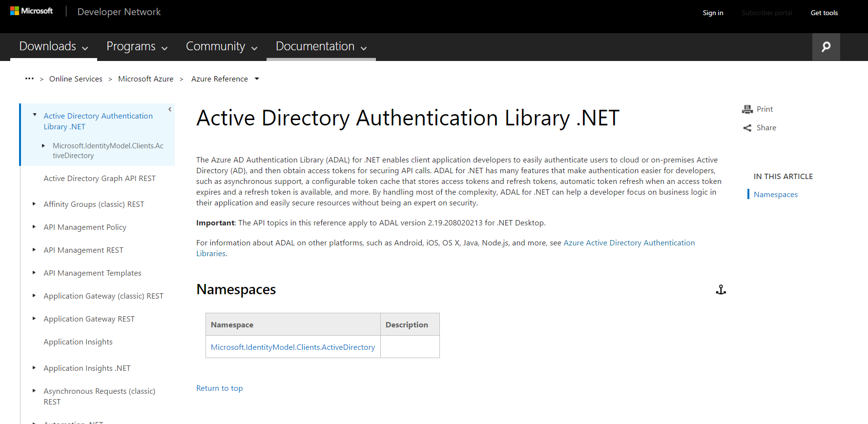Click the Print icon

point(747,109)
